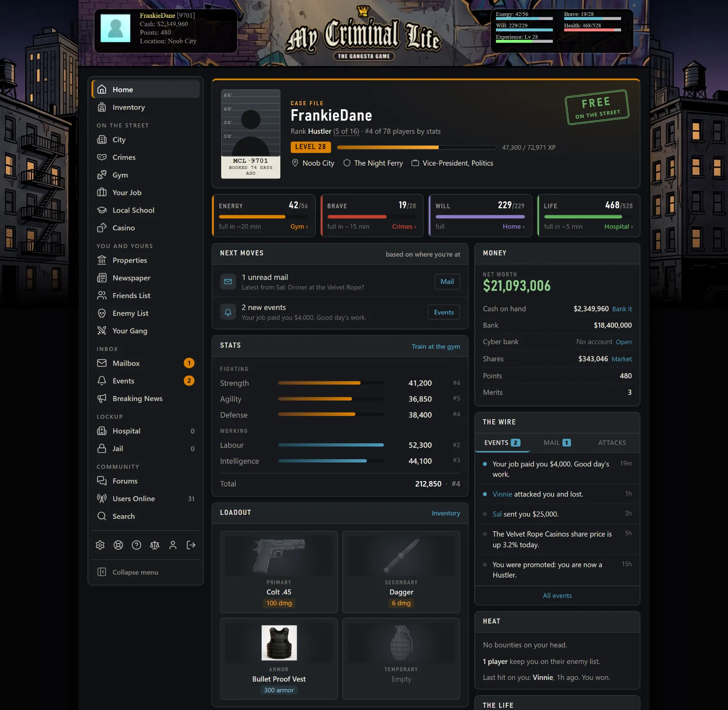
Task: Open a Cyber bank account
Action: 624,342
